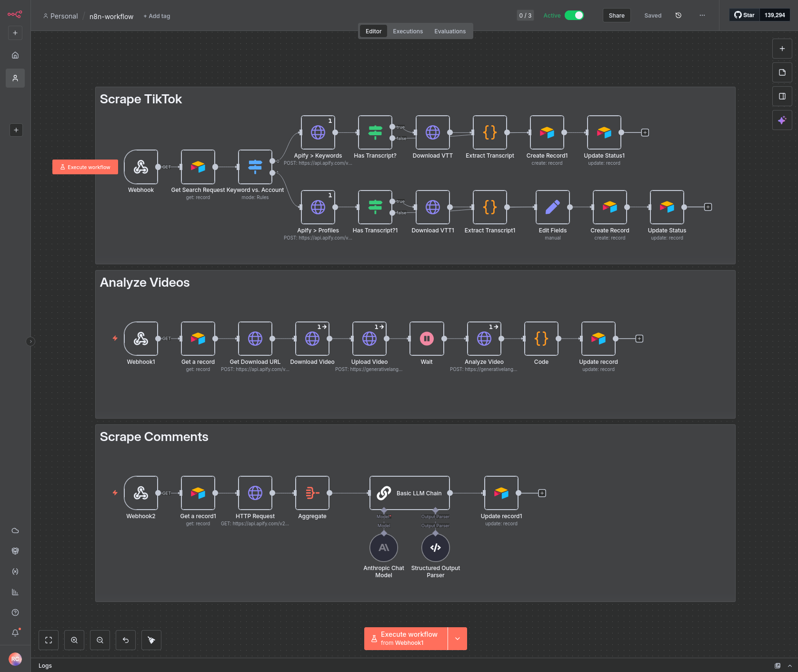
Task: Open the Execute workflow dropdown arrow
Action: pos(457,638)
